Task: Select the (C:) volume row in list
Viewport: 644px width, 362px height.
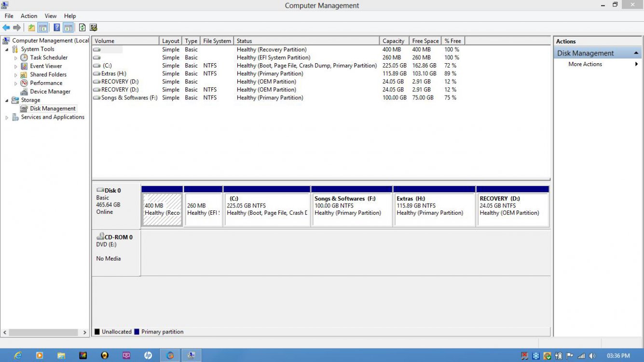Action: click(x=277, y=66)
